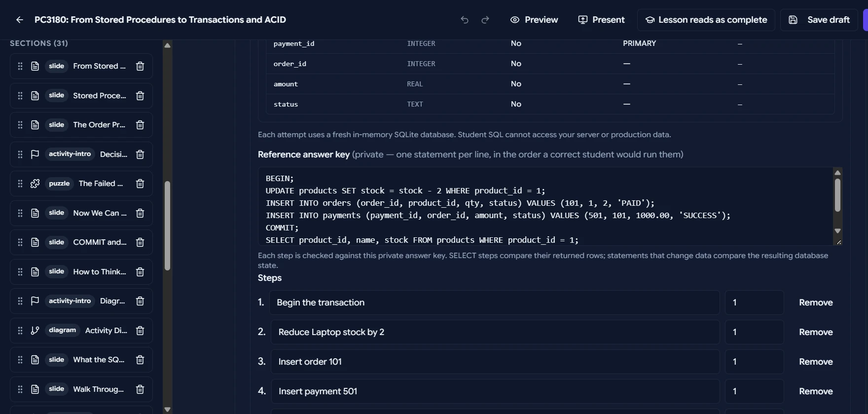Screen dimensions: 868x414
Task: Click the sections list scrollbar down arrow
Action: coord(167,410)
